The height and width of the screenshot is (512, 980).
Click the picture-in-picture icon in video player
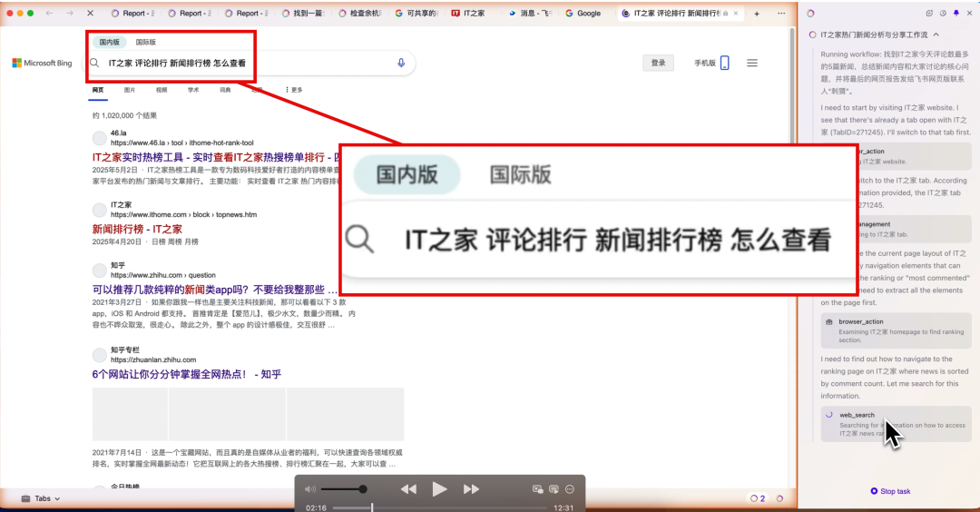[x=537, y=489]
